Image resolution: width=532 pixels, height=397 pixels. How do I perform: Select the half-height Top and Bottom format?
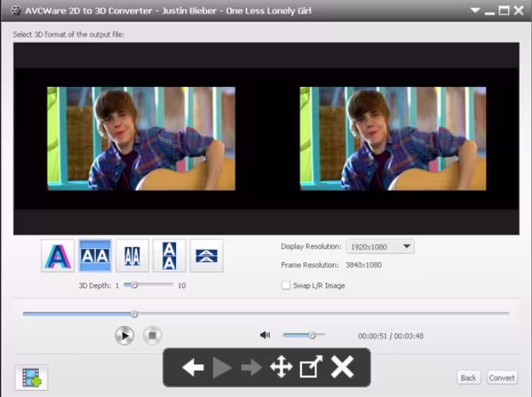point(206,256)
